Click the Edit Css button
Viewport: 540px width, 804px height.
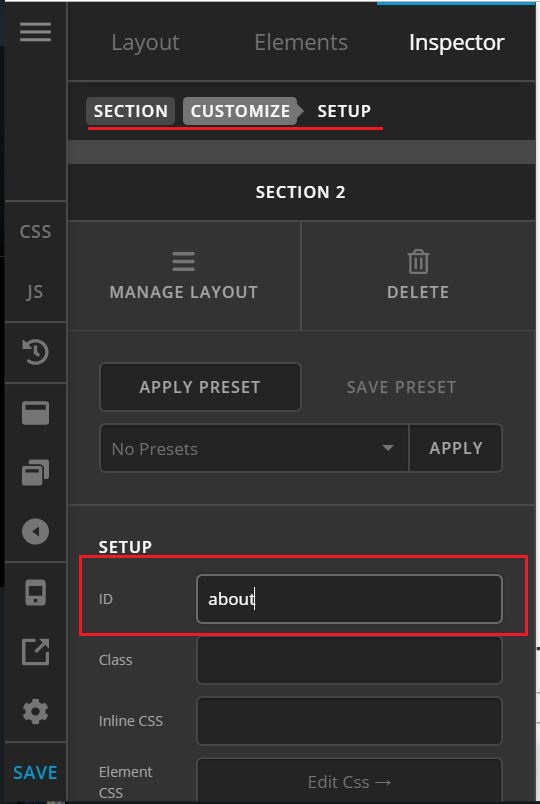click(349, 781)
